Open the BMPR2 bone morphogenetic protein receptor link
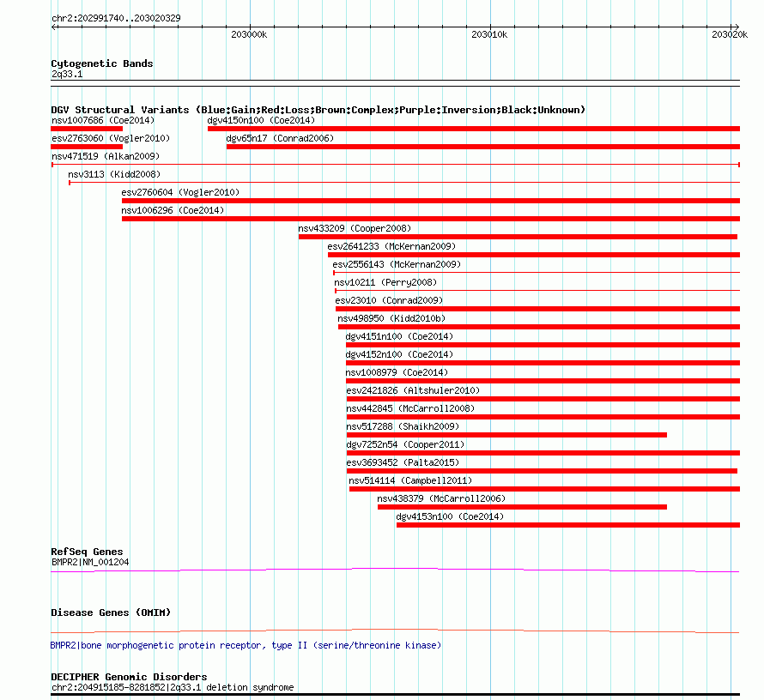This screenshot has width=764, height=700. point(246,645)
